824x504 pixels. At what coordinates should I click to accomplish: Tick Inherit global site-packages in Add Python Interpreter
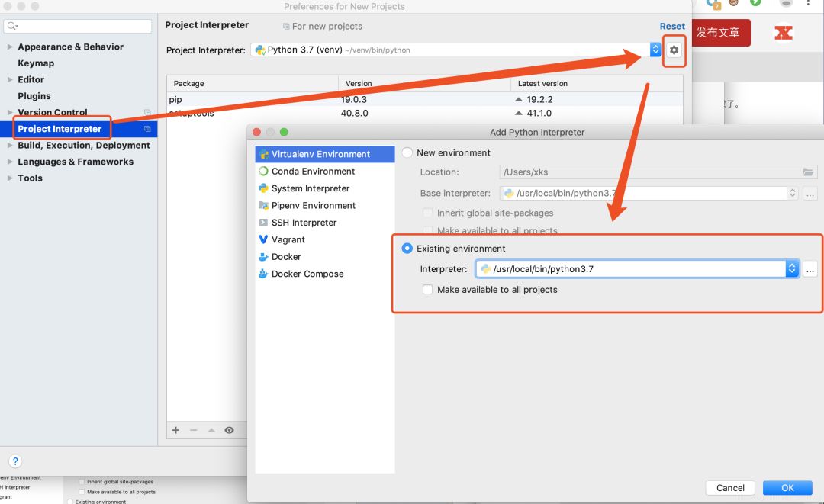[428, 213]
